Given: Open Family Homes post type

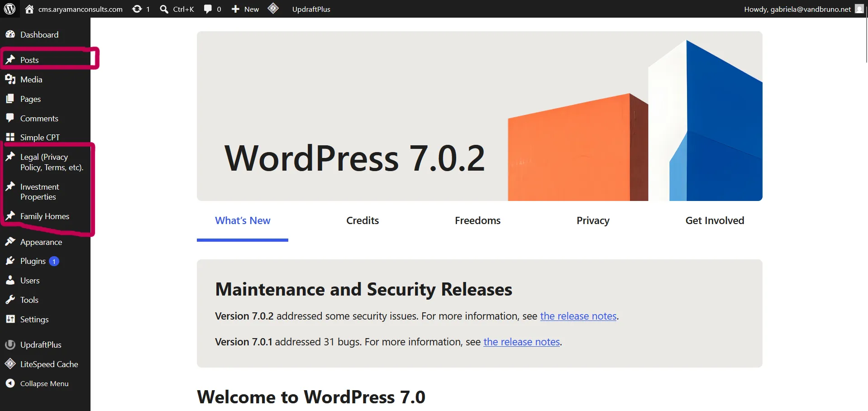Looking at the screenshot, I should (45, 216).
